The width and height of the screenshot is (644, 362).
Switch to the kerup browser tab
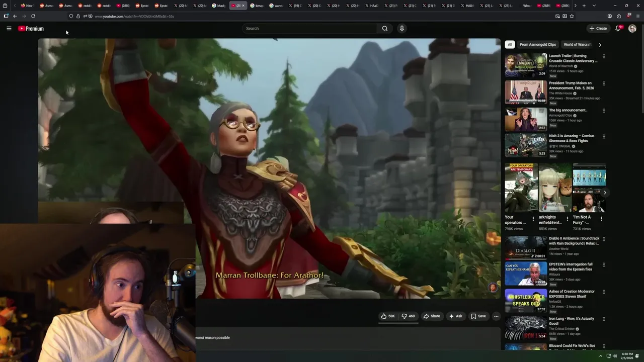(x=257, y=6)
